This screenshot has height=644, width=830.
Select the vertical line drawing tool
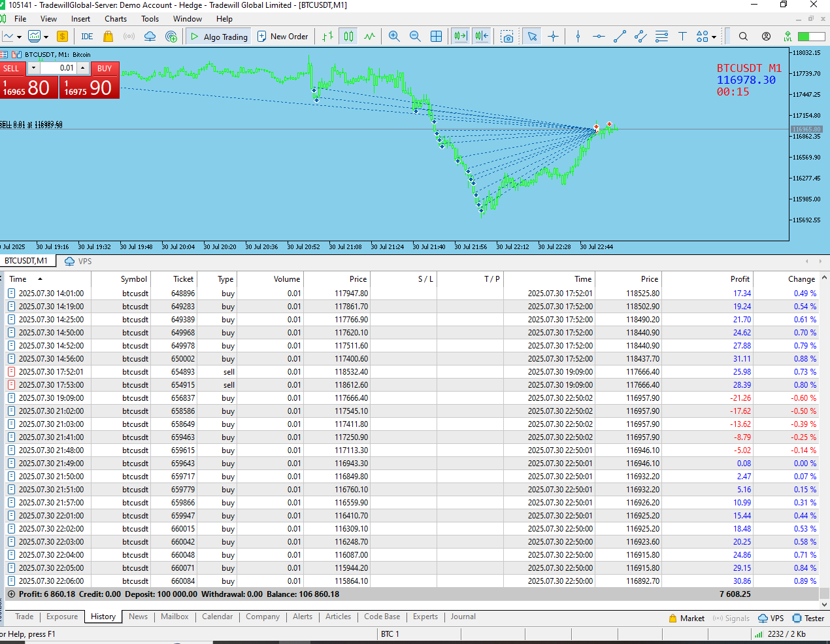pyautogui.click(x=578, y=37)
